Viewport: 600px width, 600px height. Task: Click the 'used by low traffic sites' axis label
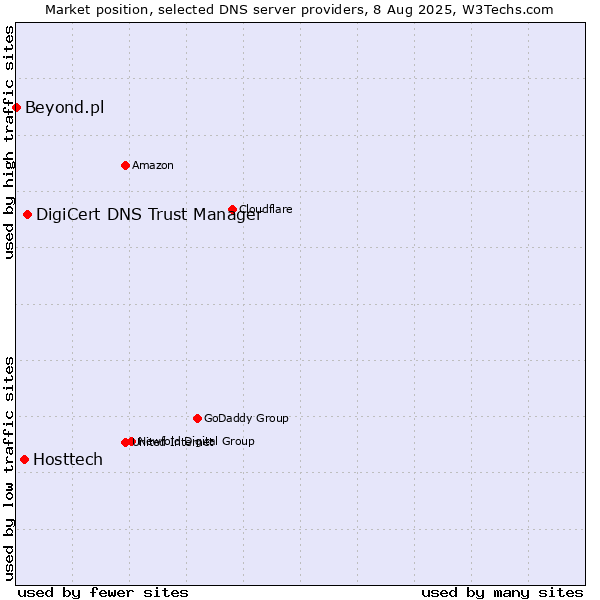coord(9,469)
